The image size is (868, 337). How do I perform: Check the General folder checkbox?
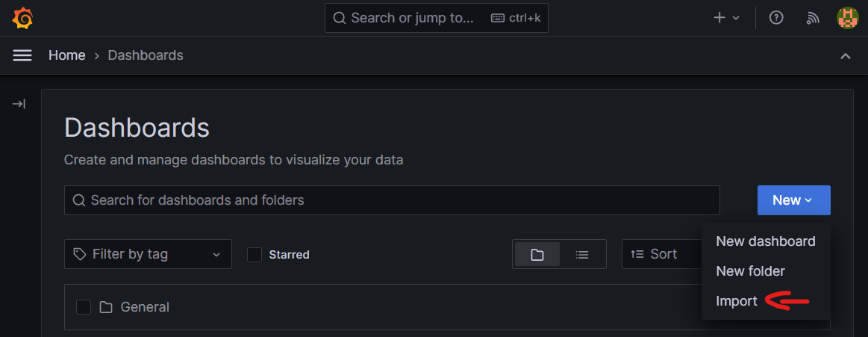point(84,307)
